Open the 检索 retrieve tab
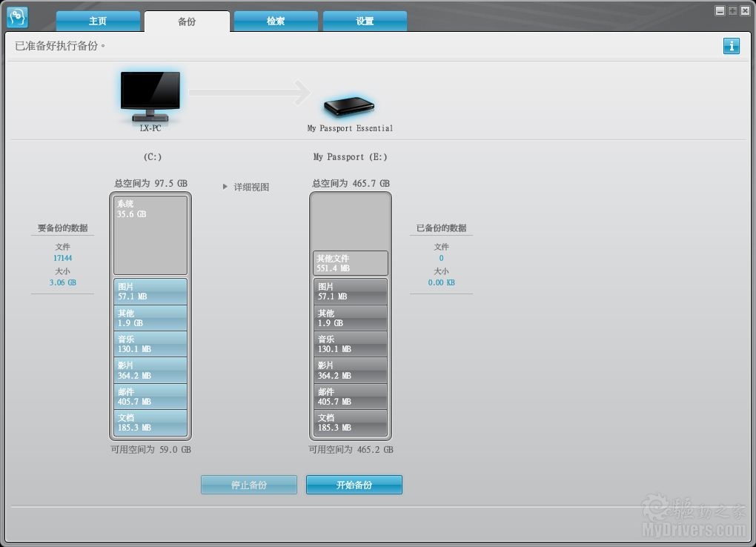 276,21
